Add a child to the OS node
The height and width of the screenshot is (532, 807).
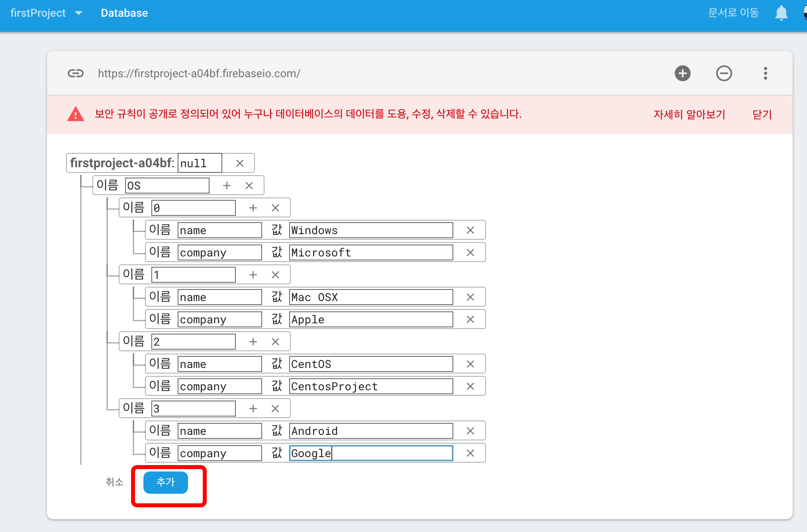[x=227, y=186]
